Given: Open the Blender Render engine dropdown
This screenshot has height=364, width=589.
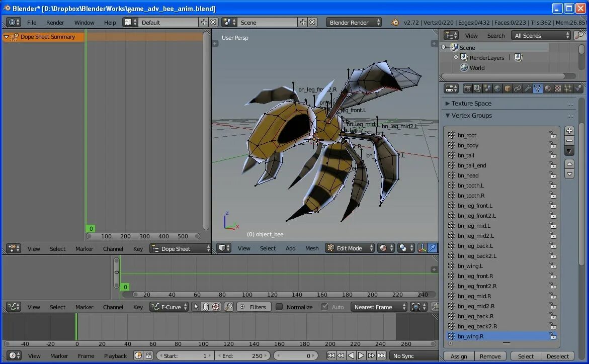Looking at the screenshot, I should 354,22.
